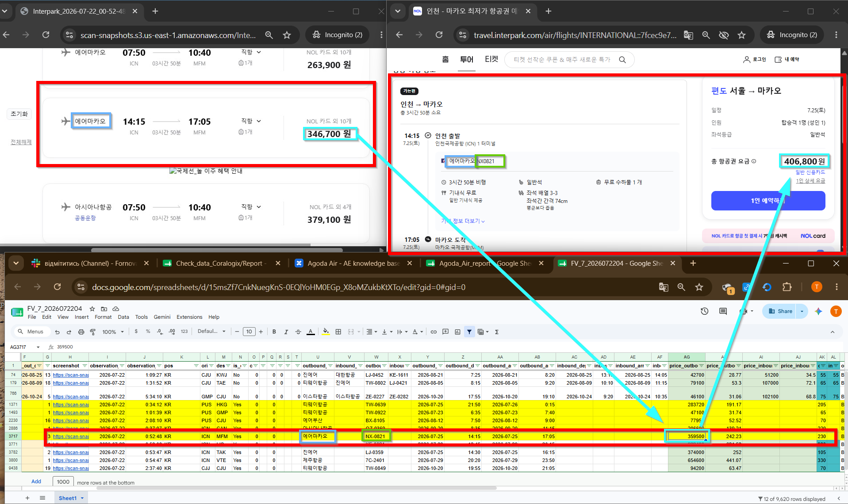
Task: Click the rows-to-add input showing 1000
Action: [63, 481]
